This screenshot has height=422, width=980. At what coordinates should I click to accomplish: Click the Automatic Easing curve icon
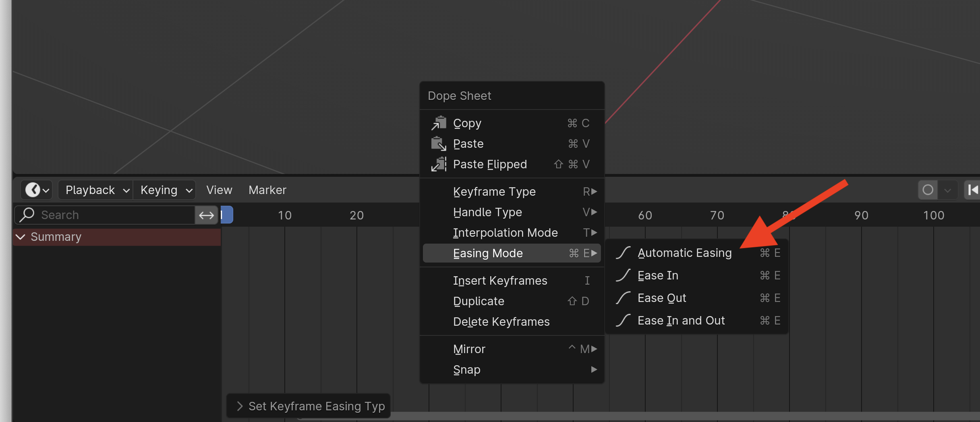[623, 253]
